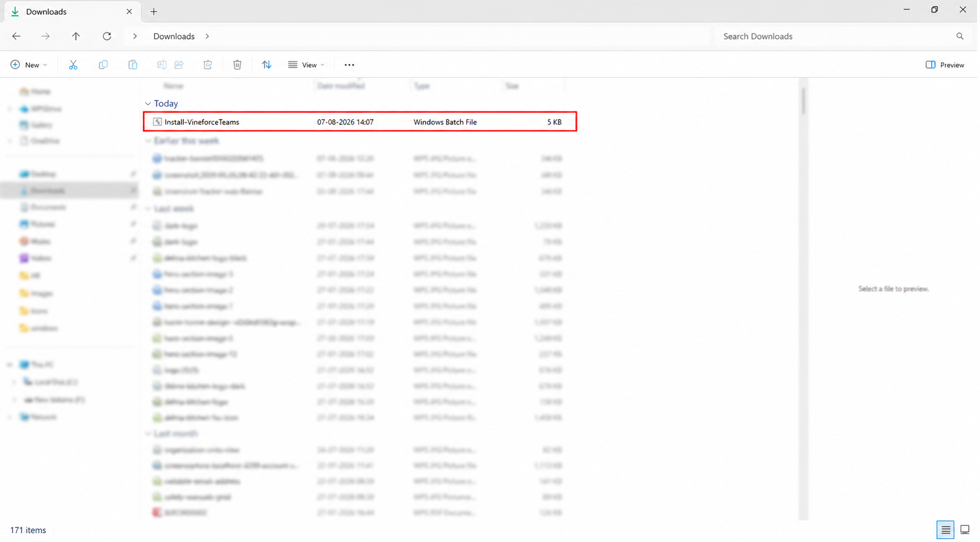Switch to details list view icon

coord(946,530)
